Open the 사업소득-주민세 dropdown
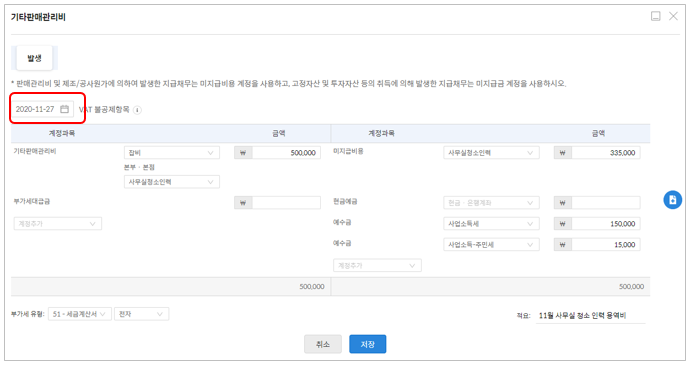This screenshot has width=693, height=369. 491,244
